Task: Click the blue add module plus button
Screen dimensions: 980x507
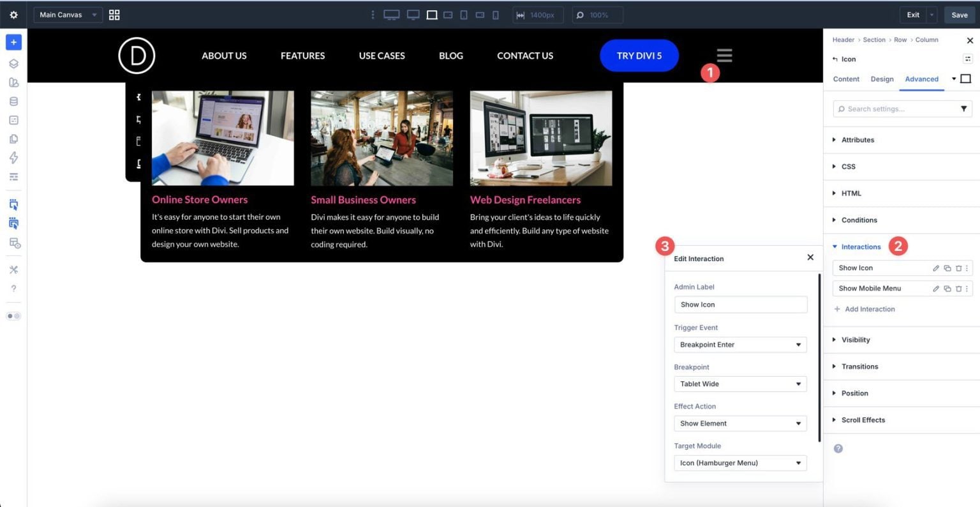Action: [13, 42]
